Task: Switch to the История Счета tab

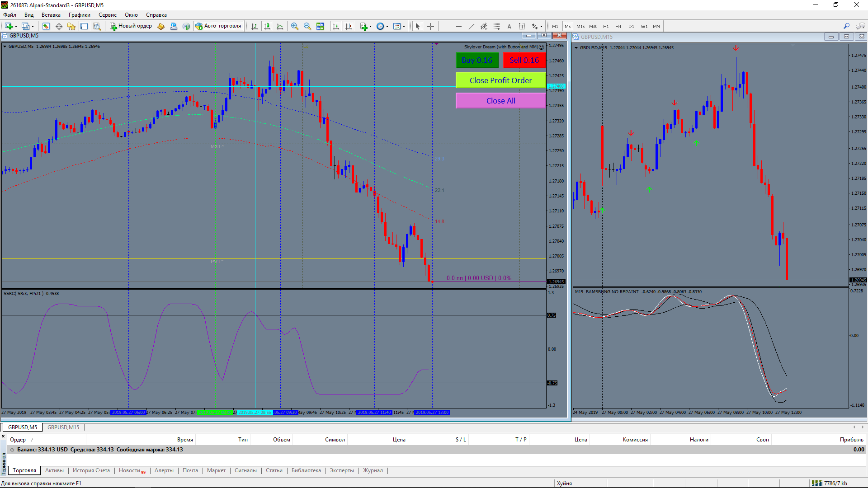Action: (x=91, y=470)
